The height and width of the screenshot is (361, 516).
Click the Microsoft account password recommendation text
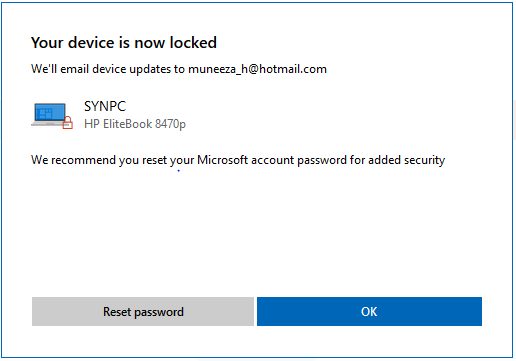(238, 160)
